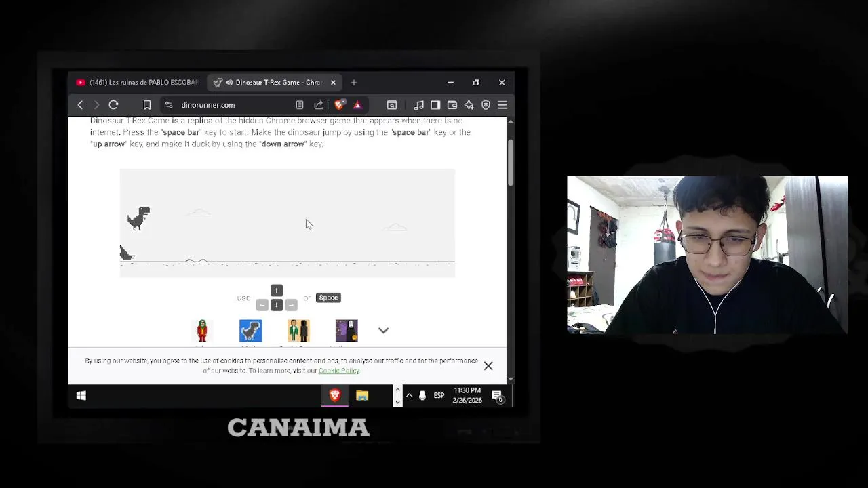Open a new browser tab
This screenshot has width=868, height=488.
(354, 83)
